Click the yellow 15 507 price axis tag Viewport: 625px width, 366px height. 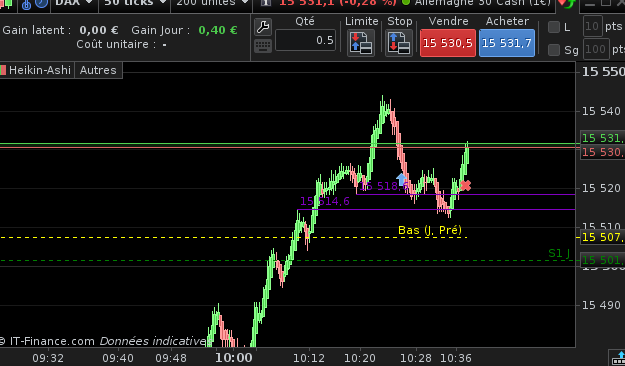pyautogui.click(x=603, y=237)
